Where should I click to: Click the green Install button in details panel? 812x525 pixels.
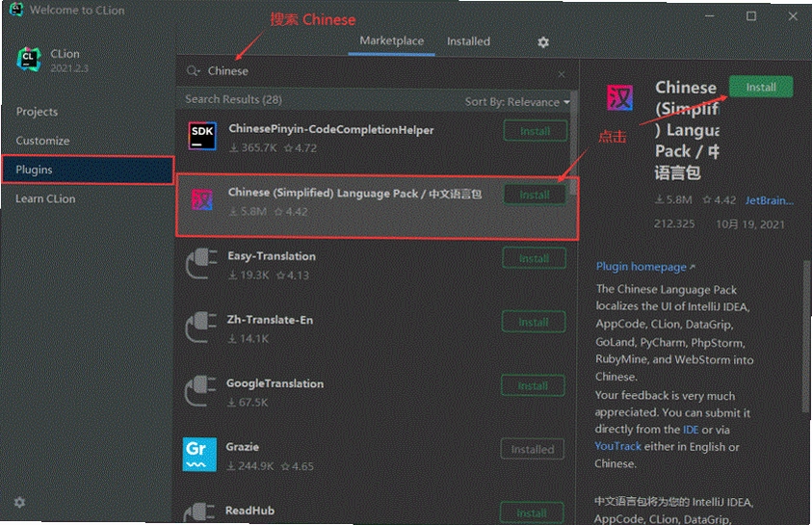pyautogui.click(x=761, y=87)
